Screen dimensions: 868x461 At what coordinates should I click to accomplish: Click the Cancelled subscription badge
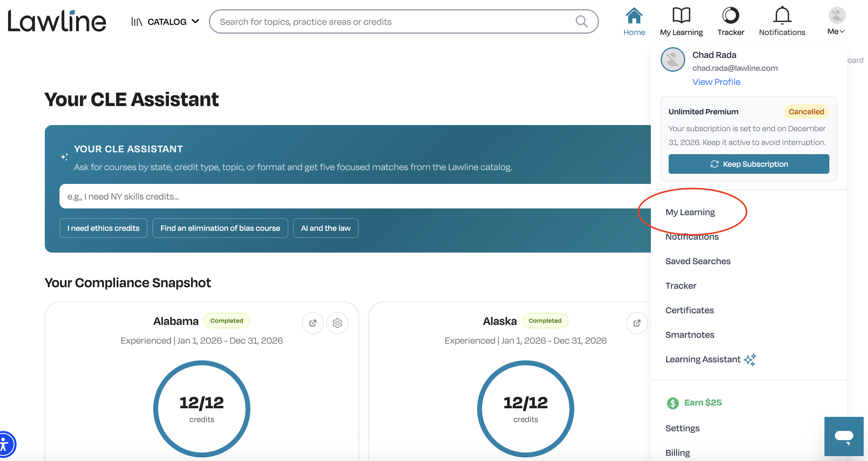tap(806, 112)
